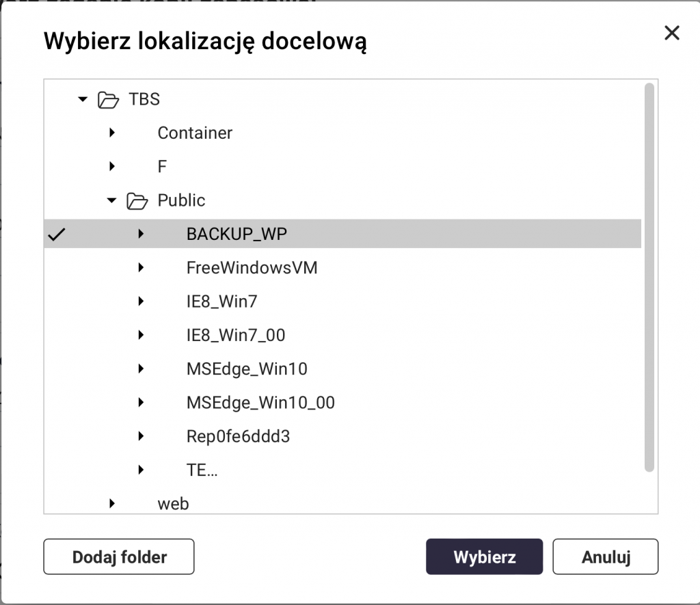Image resolution: width=700 pixels, height=605 pixels.
Task: Select the MSEdge_Win10_00 folder
Action: coord(260,403)
